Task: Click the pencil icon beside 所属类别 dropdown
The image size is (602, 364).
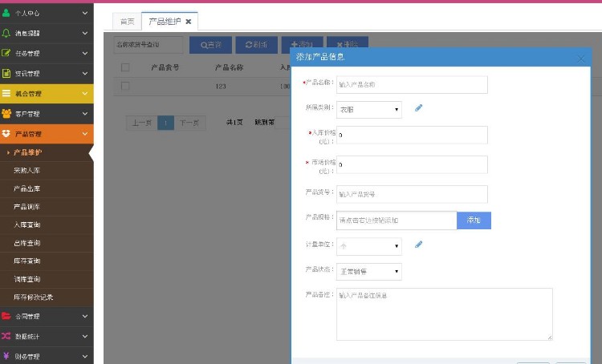Action: (418, 108)
